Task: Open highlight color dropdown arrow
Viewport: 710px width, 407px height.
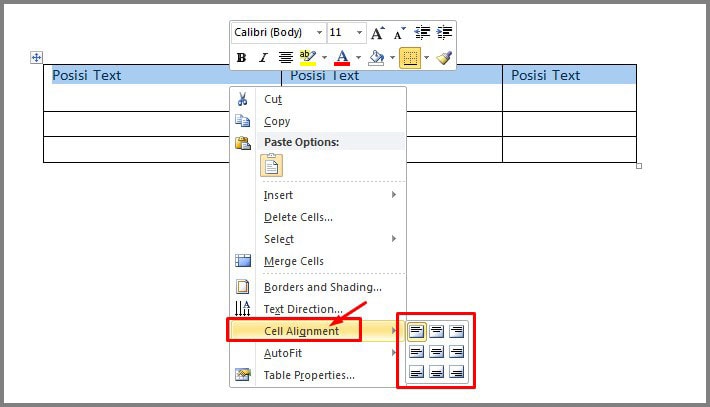Action: click(x=324, y=58)
